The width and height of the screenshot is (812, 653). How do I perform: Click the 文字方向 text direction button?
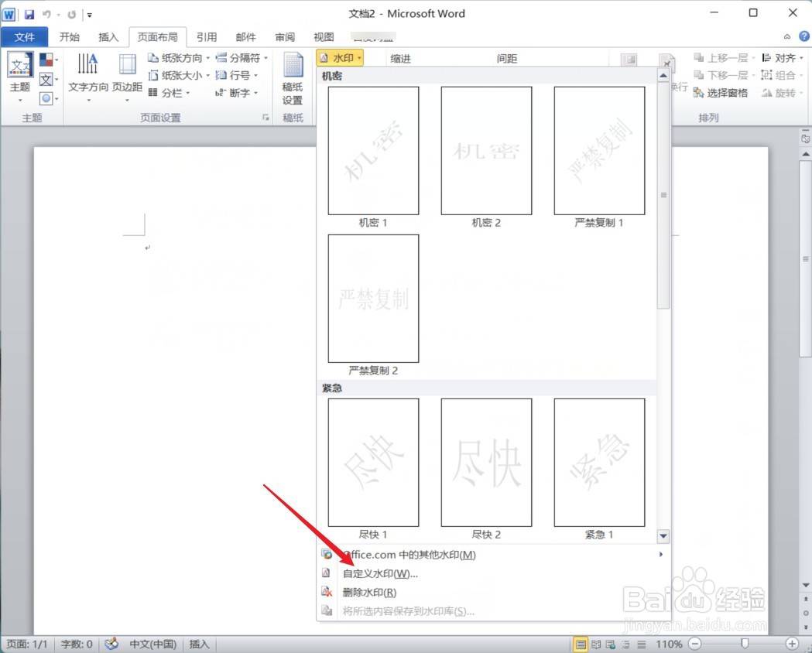point(88,77)
